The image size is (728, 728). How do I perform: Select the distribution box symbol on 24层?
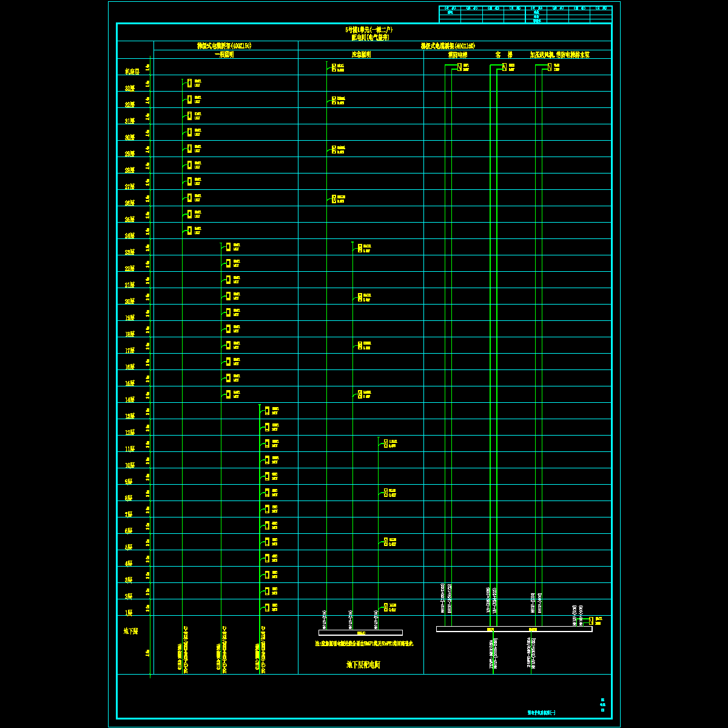(189, 231)
